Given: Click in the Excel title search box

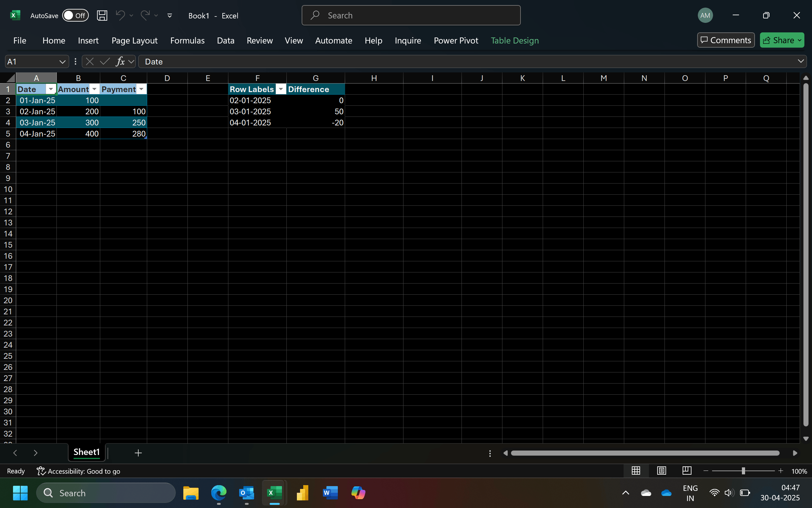Looking at the screenshot, I should [x=411, y=16].
